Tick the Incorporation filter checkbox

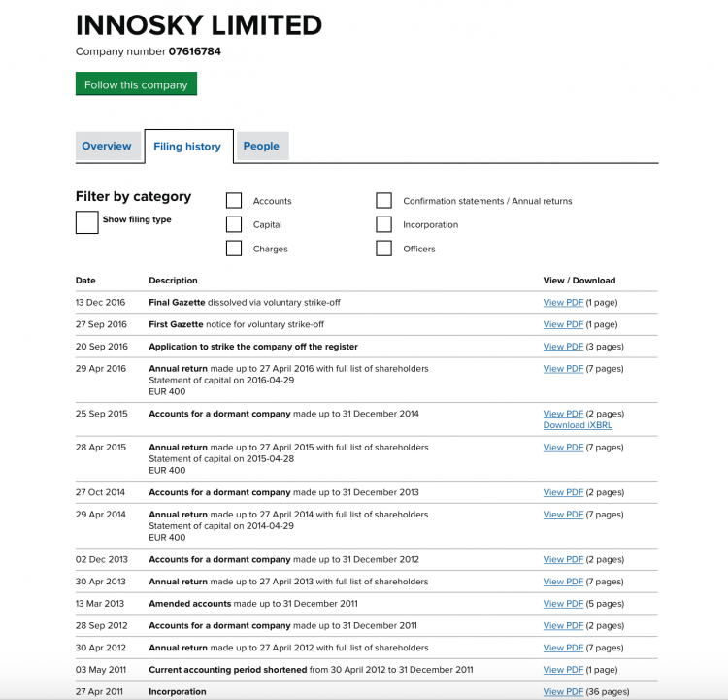coord(384,224)
